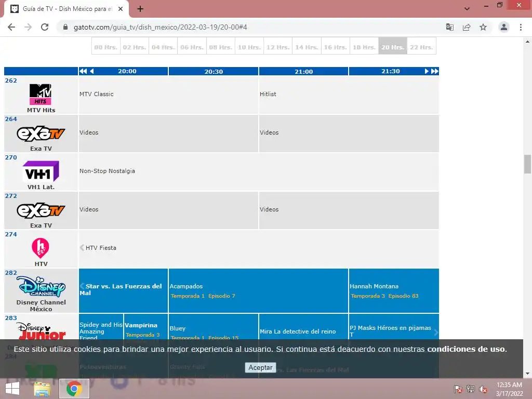Reload the gatotv page
The image size is (532, 399).
(45, 27)
